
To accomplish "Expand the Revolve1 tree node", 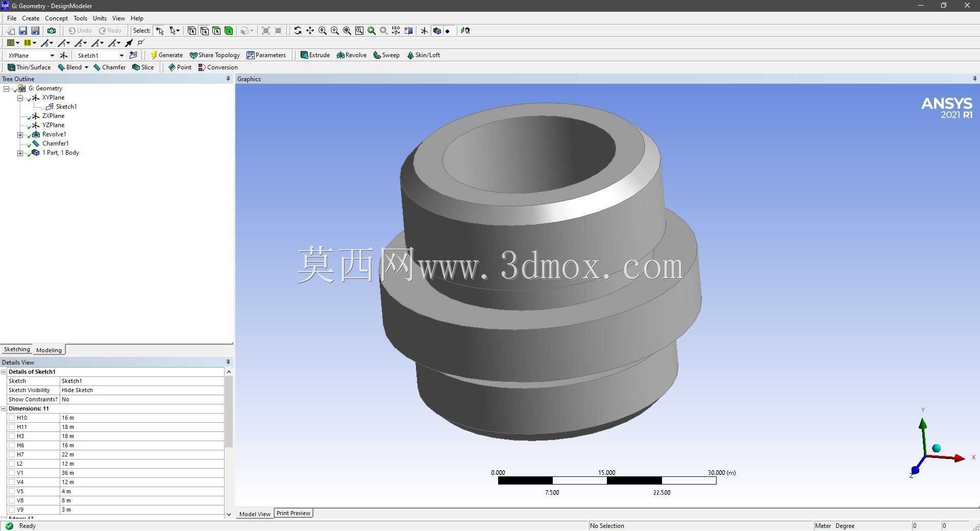I will [x=20, y=134].
